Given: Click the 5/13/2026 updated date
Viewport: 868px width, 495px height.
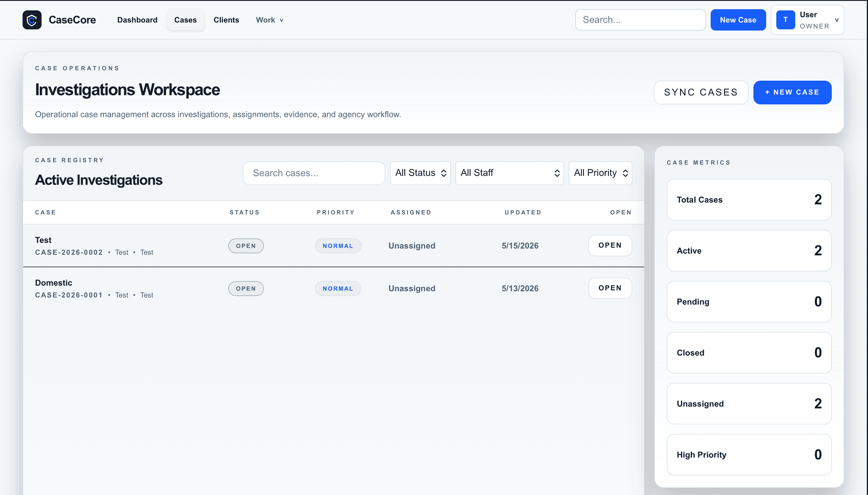Looking at the screenshot, I should tap(520, 289).
